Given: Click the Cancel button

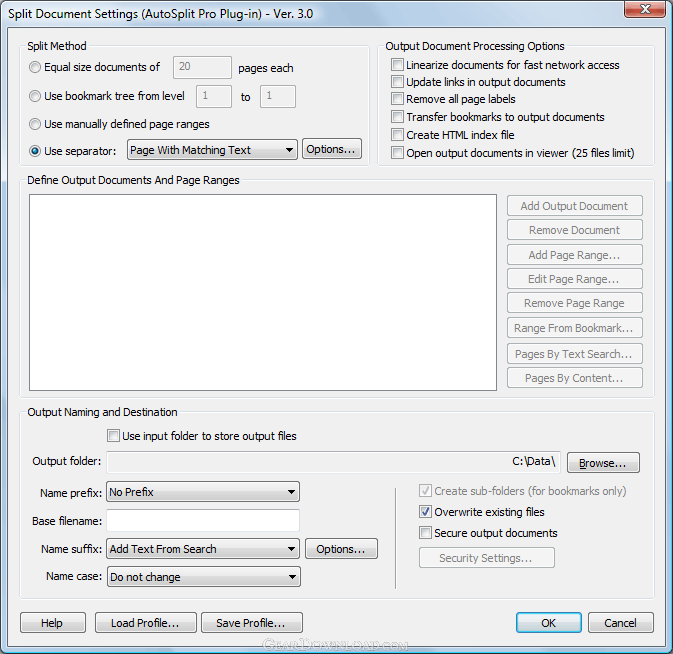Looking at the screenshot, I should [621, 623].
